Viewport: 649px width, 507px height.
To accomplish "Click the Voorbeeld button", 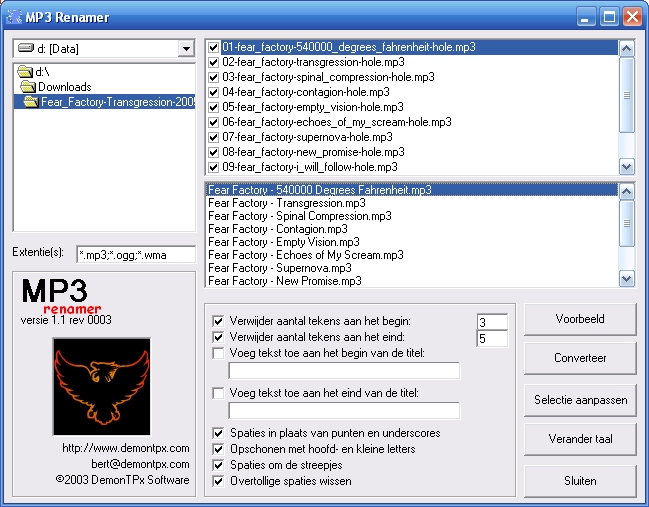I will click(580, 319).
